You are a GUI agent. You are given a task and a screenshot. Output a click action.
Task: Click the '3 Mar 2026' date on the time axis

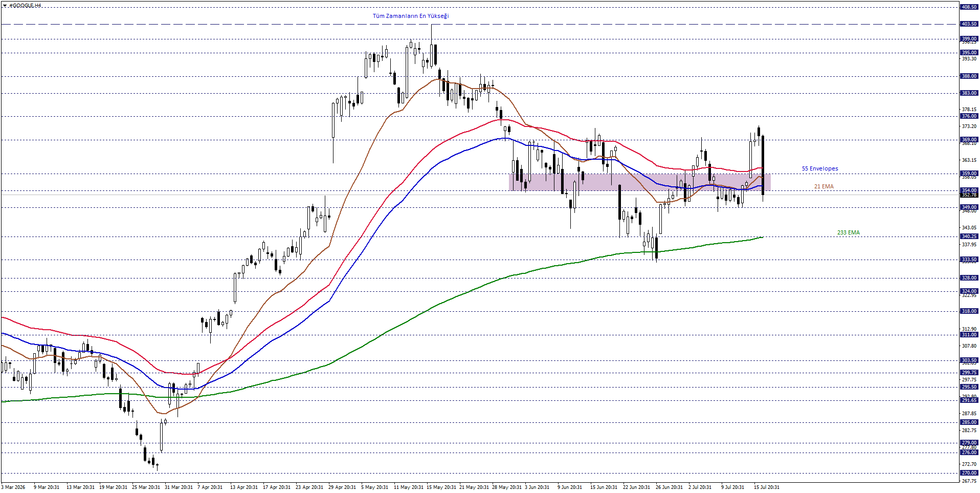(13, 487)
